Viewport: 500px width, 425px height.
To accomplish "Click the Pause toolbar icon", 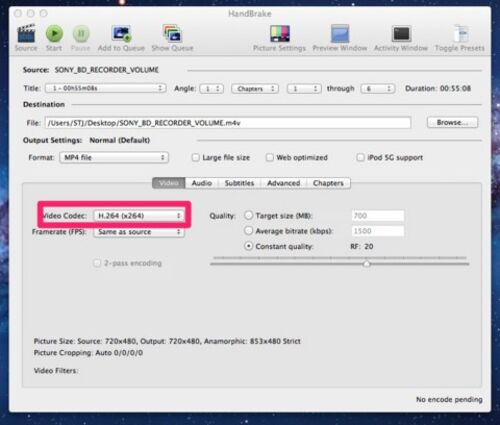I will point(81,34).
